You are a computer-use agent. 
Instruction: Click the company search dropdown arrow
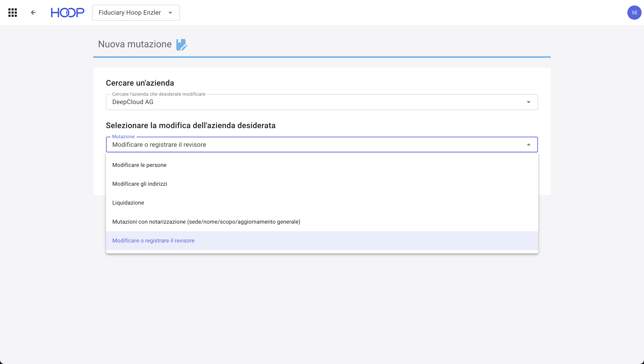(529, 102)
